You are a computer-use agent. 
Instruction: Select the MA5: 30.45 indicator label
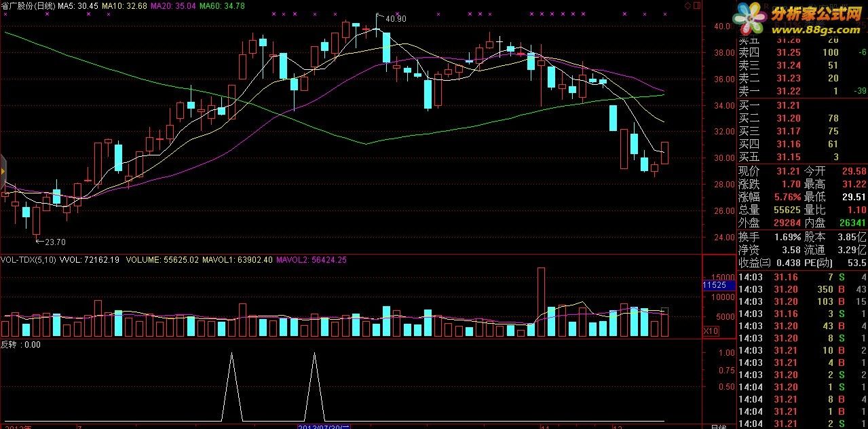(x=78, y=5)
